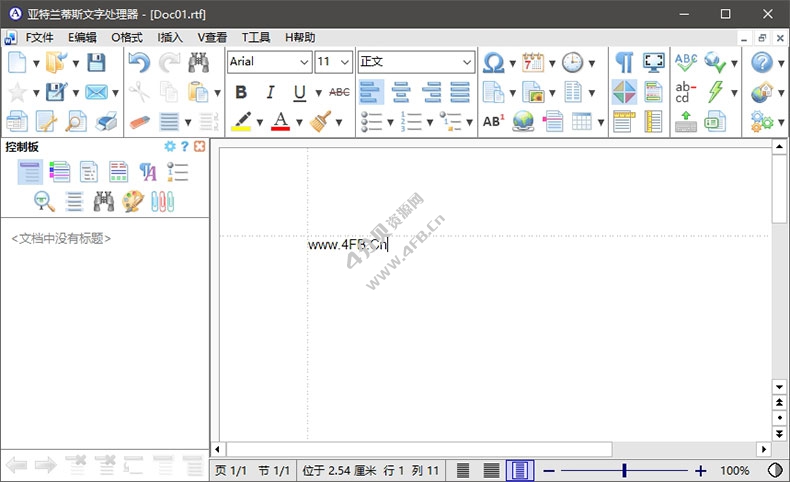Toggle paragraph marks pilcrow display

(x=624, y=62)
